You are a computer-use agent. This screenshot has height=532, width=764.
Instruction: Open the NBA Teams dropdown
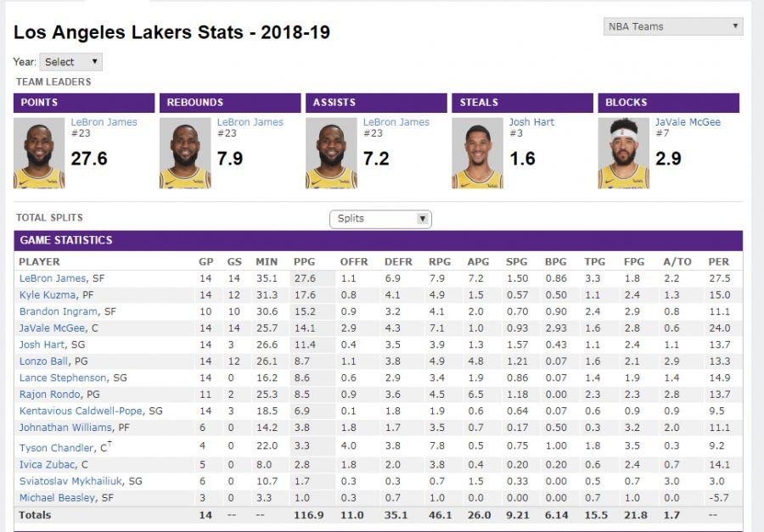pyautogui.click(x=673, y=26)
